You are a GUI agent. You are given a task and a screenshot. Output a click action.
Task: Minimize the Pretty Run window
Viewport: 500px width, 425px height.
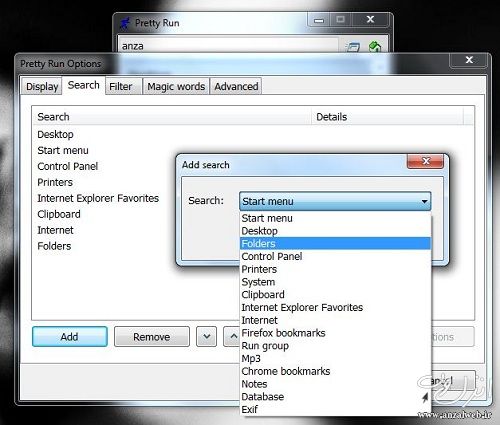[319, 20]
